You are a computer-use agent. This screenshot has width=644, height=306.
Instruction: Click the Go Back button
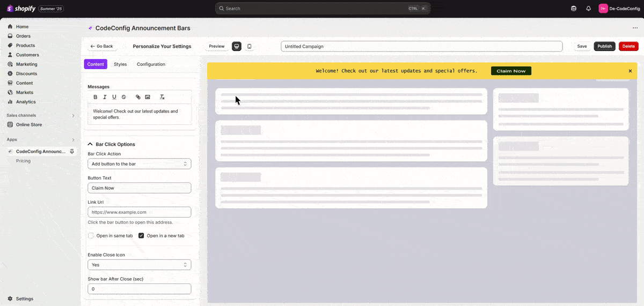pos(101,47)
